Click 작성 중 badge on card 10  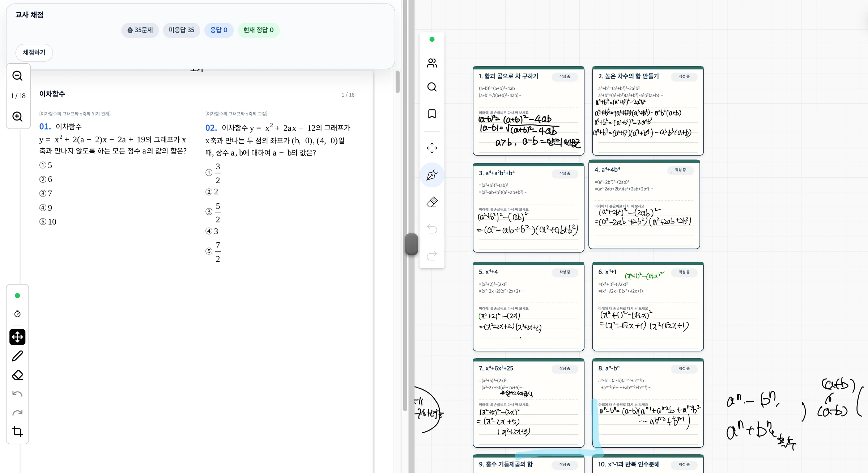pos(684,465)
